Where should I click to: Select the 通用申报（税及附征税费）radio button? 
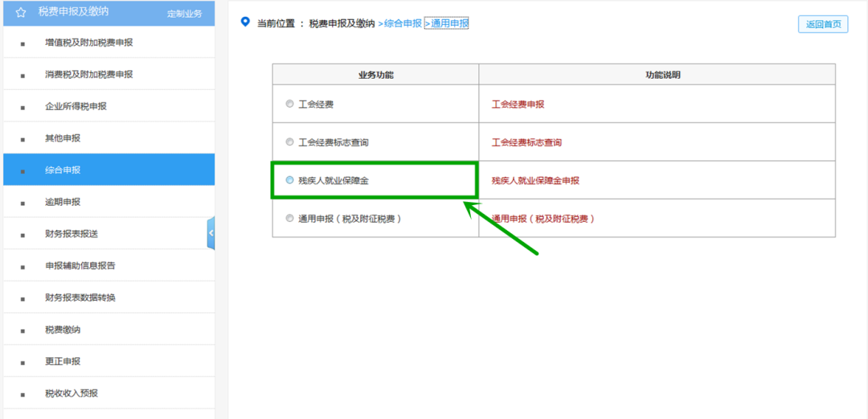click(289, 219)
